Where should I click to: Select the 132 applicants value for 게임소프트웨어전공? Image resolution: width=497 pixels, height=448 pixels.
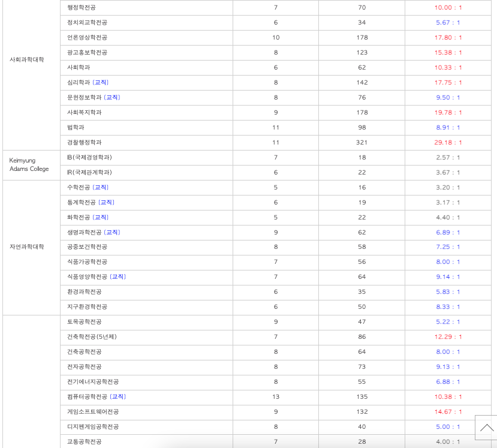click(362, 411)
